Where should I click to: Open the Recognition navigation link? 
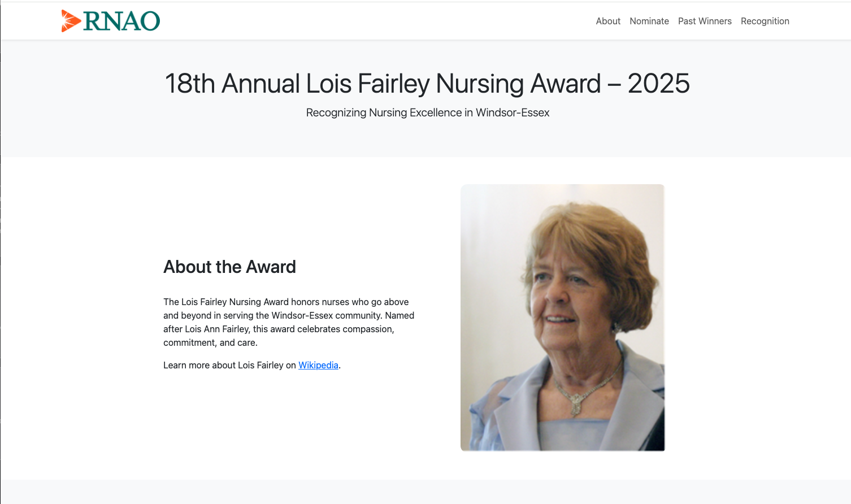coord(765,21)
